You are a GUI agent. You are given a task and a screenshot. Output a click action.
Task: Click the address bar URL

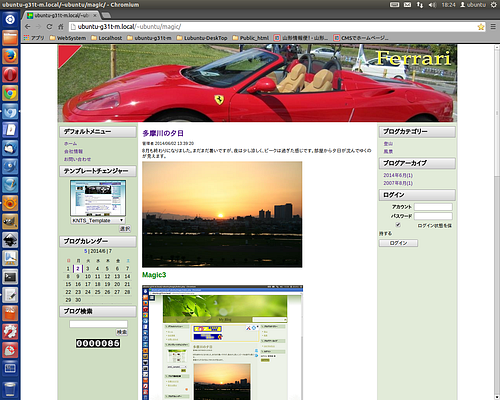click(x=129, y=27)
